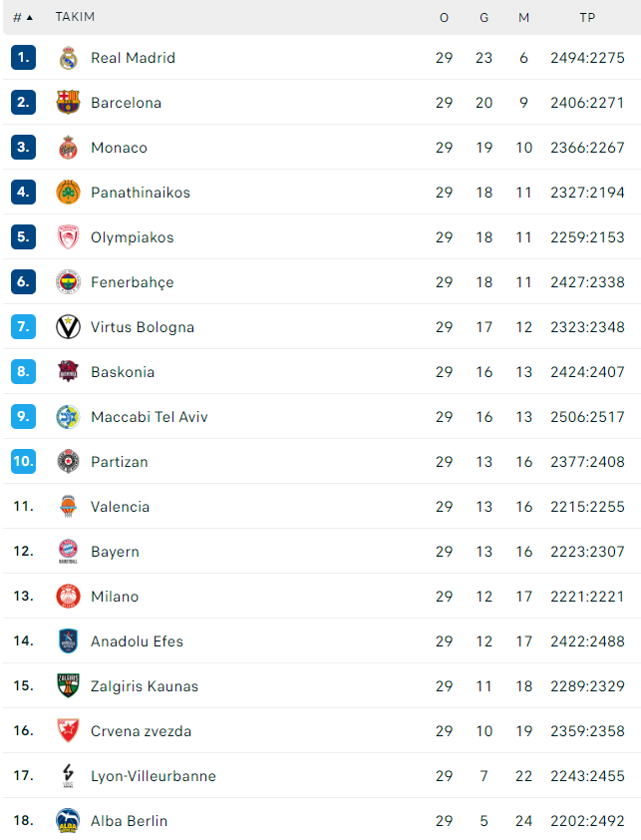641x840 pixels.
Task: Click the blue rank 1 badge
Action: click(x=24, y=57)
